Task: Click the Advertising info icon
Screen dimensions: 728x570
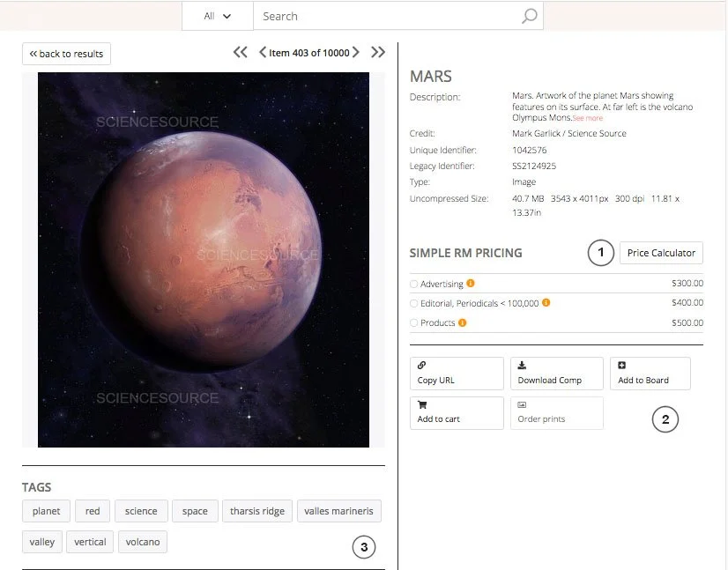Action: [x=471, y=283]
